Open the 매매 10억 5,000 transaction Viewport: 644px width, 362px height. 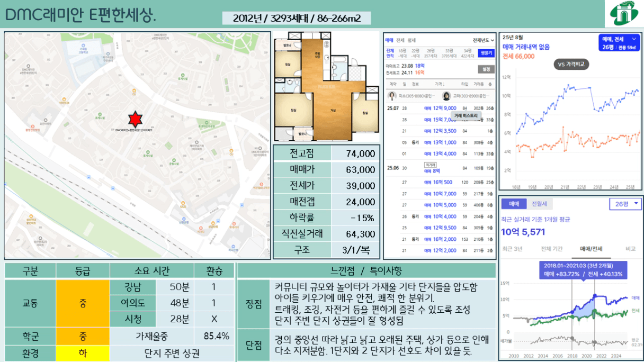pyautogui.click(x=440, y=205)
